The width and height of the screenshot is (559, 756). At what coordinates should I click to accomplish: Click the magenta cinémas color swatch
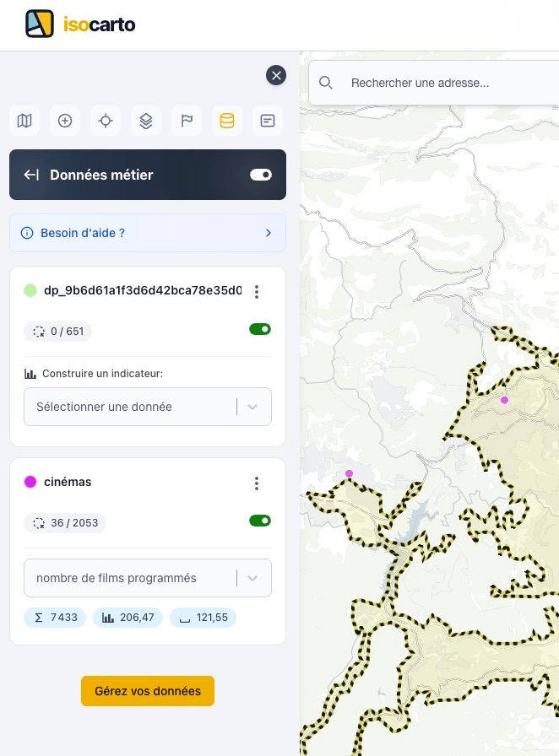(30, 482)
